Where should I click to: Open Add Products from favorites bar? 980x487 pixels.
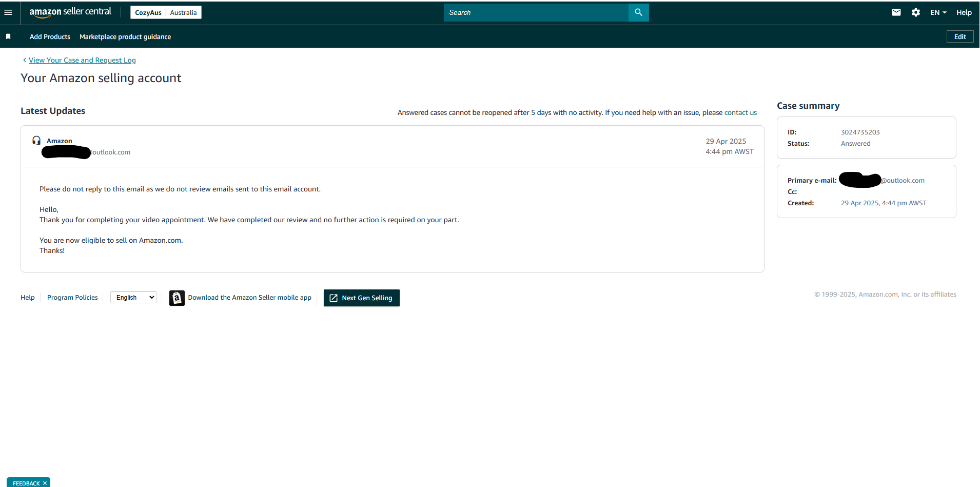click(50, 36)
